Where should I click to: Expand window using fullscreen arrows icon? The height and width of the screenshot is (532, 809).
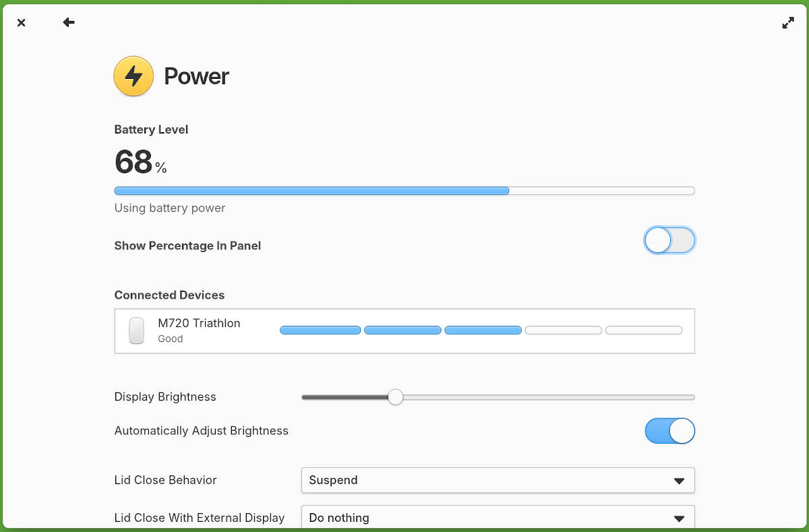pyautogui.click(x=787, y=22)
